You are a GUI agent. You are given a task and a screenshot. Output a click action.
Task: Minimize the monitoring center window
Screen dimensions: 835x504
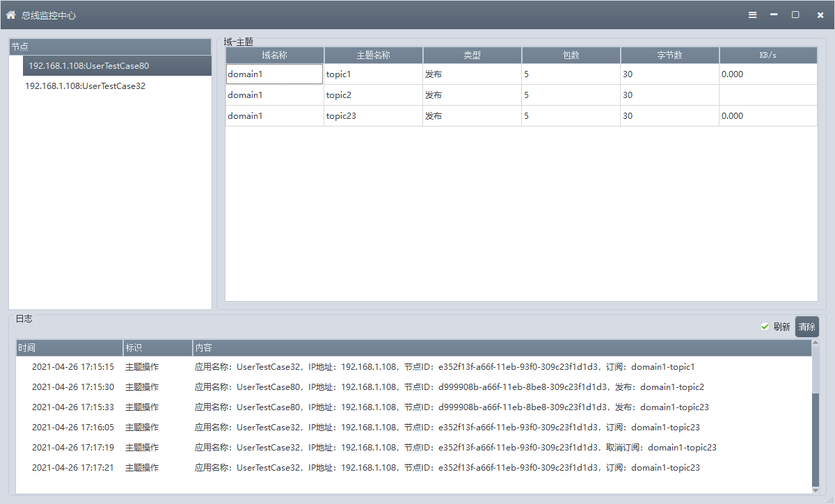click(774, 15)
